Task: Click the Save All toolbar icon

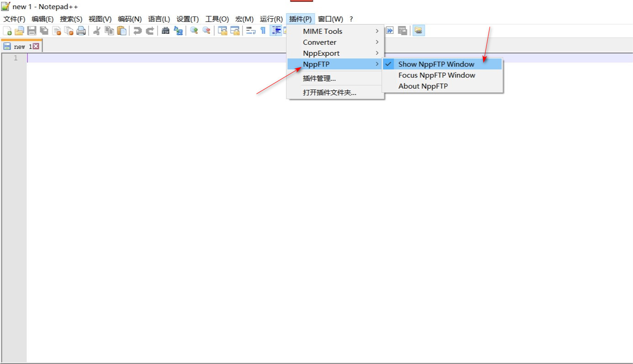Action: click(44, 31)
